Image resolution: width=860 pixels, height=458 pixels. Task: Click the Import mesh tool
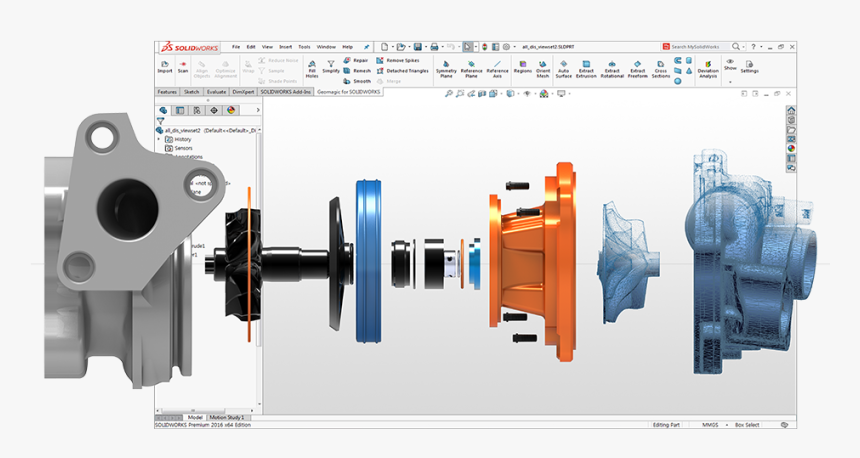pos(165,67)
